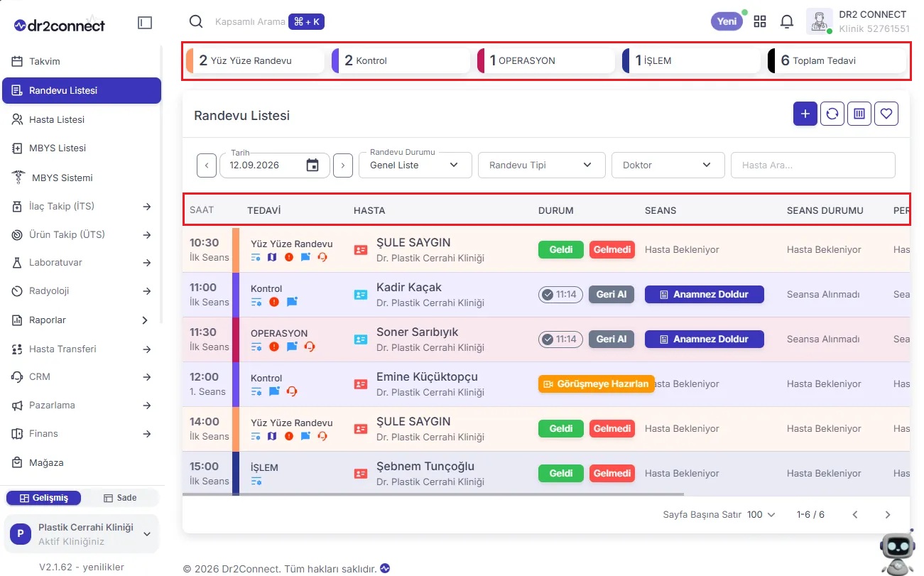Image resolution: width=924 pixels, height=576 pixels.
Task: Click the heart favorites icon button
Action: point(886,114)
